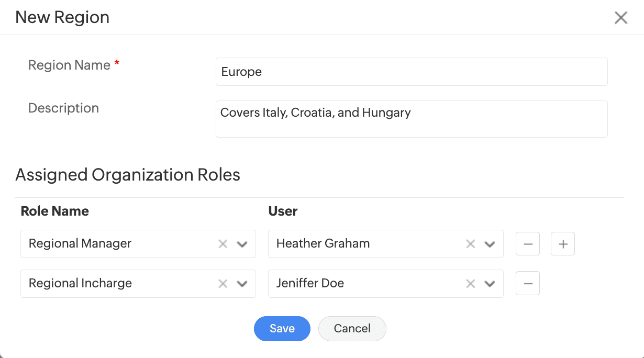This screenshot has height=358, width=644.
Task: Click the Jeniffer Doe selected value text
Action: [x=310, y=284]
